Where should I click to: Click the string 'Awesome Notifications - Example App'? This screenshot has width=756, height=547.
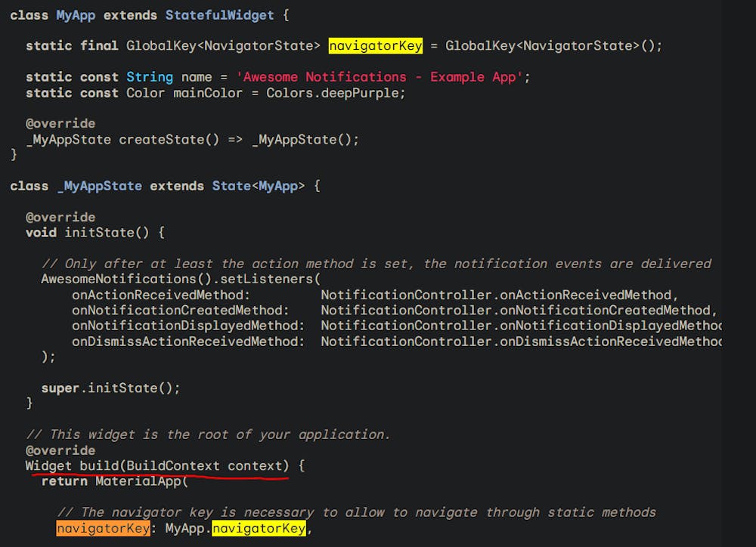380,77
